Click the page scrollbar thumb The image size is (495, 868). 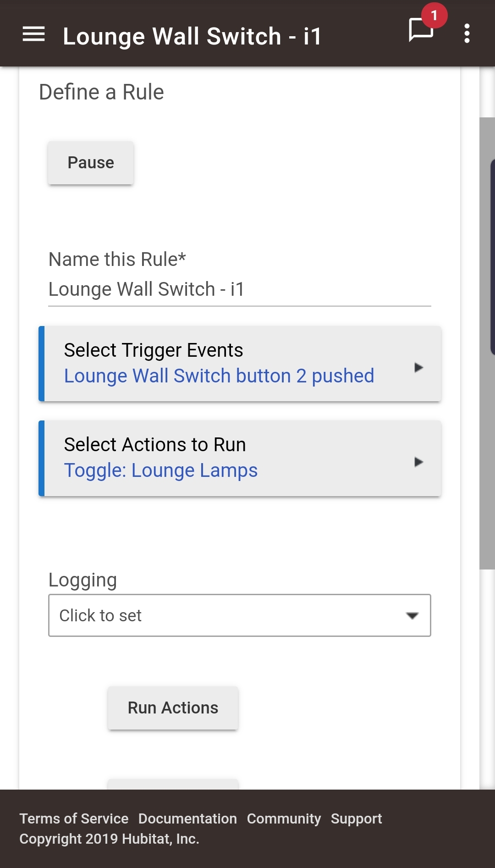(x=487, y=343)
